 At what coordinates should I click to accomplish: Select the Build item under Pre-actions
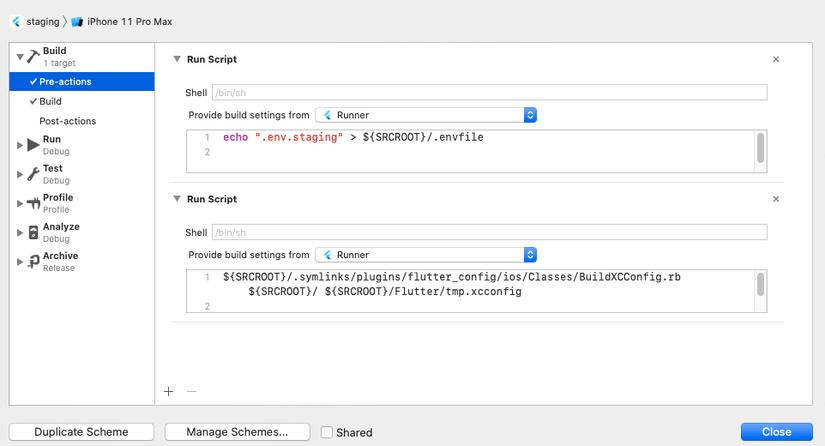[x=50, y=101]
